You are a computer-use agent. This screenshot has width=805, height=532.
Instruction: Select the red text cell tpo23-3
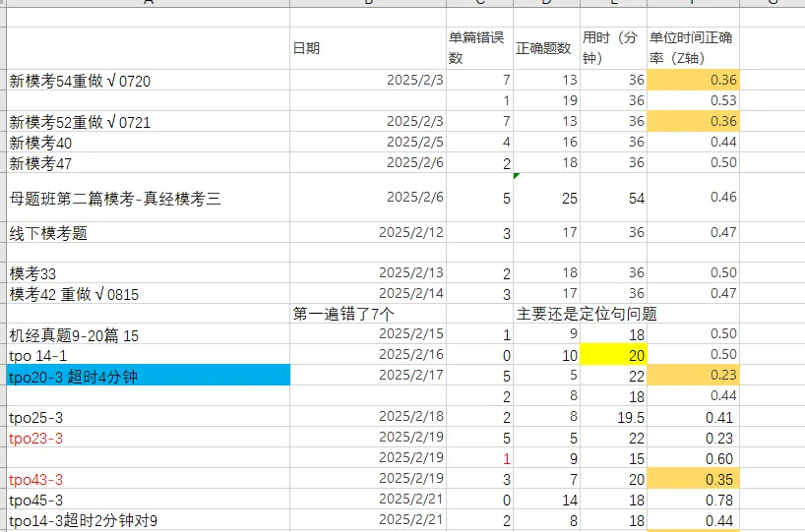[x=148, y=438]
